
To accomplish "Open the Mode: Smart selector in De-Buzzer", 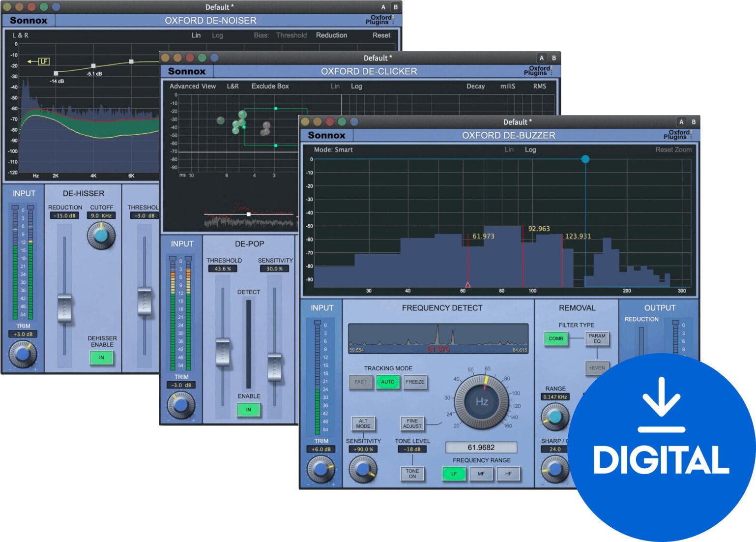I will (334, 150).
